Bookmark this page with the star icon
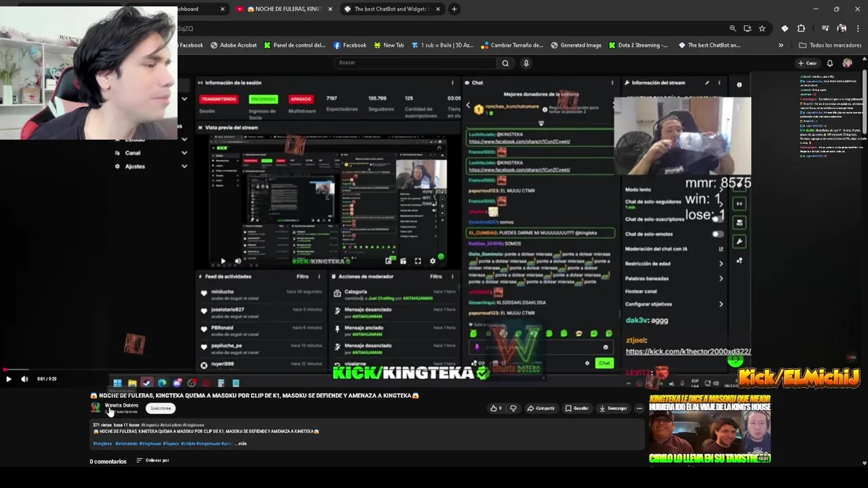Image resolution: width=868 pixels, height=488 pixels. (762, 28)
